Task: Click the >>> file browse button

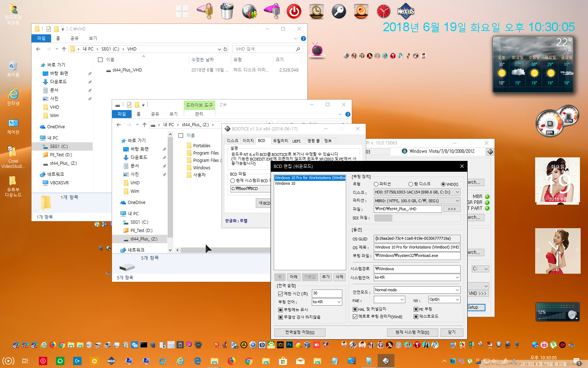Action: point(451,209)
